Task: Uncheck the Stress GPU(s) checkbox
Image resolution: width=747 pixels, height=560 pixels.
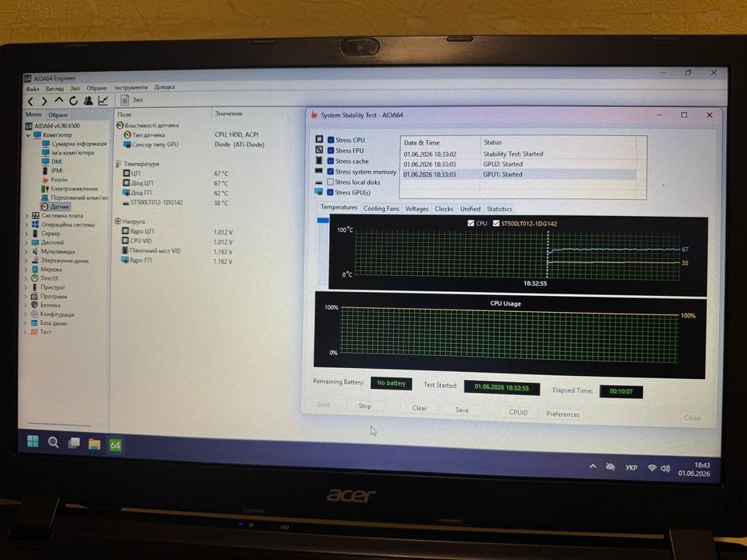Action: 330,192
